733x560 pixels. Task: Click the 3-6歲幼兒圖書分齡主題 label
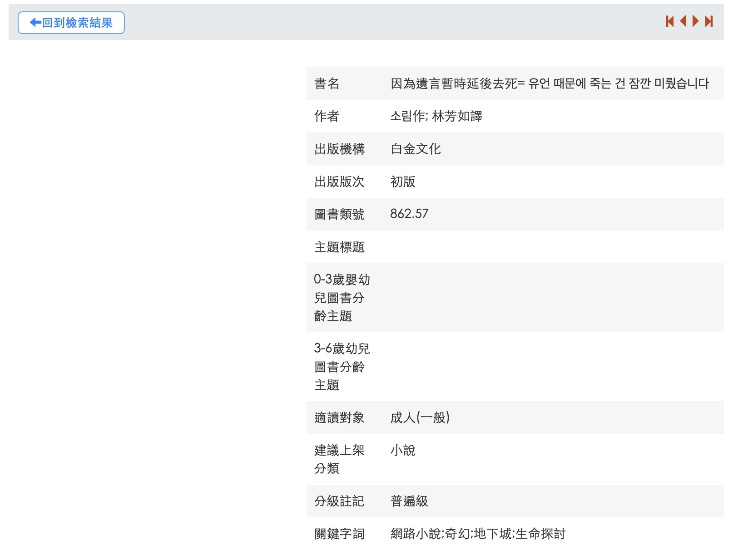tap(342, 367)
